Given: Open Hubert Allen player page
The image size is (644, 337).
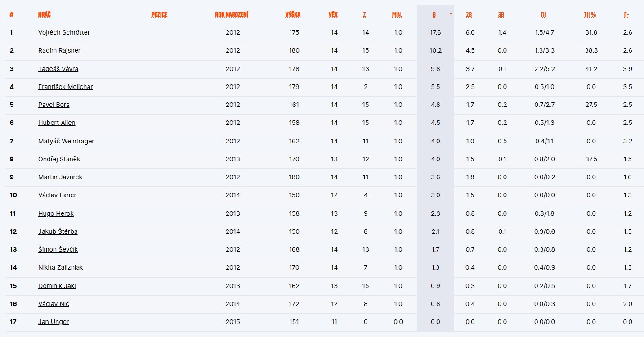Looking at the screenshot, I should point(57,123).
